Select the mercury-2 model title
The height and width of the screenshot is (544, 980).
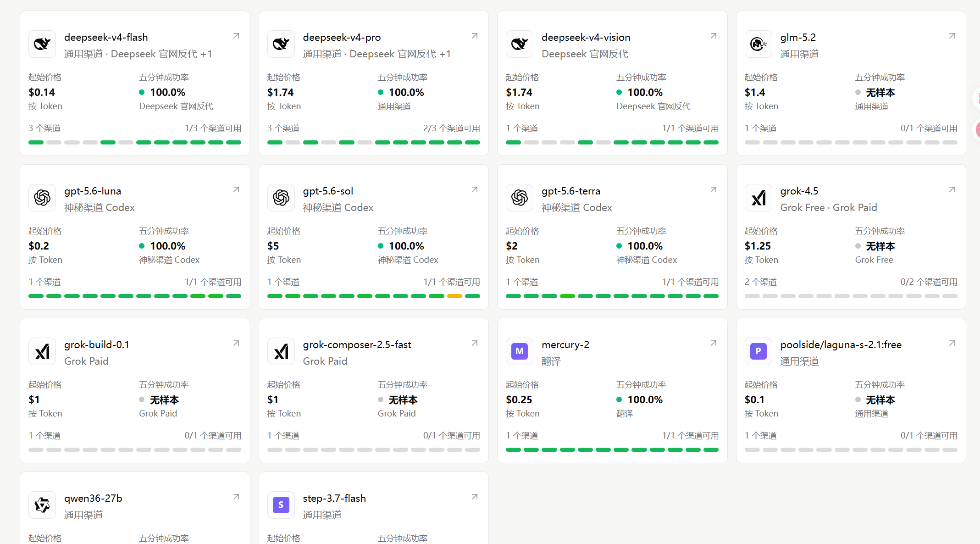point(565,344)
